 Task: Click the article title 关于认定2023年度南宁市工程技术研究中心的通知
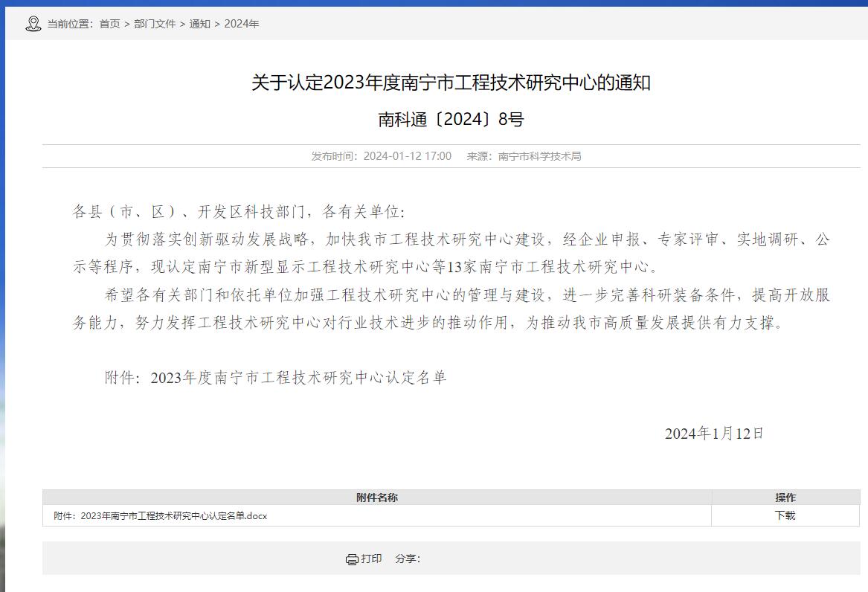pyautogui.click(x=451, y=83)
